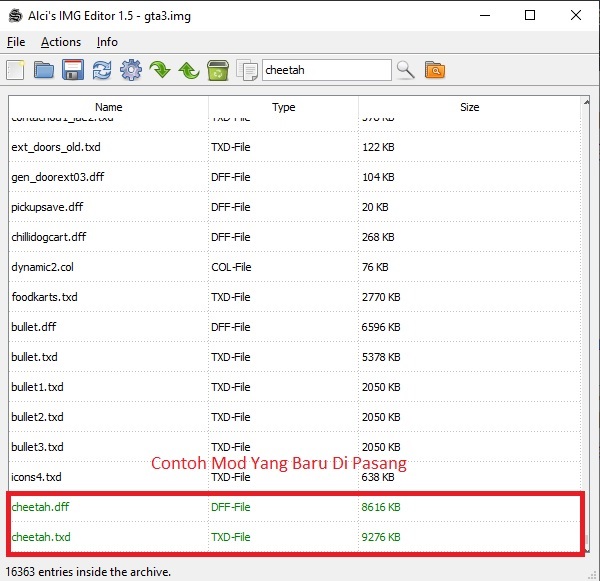Click the scrollbar up arrow
The image size is (600, 581).
[x=586, y=102]
